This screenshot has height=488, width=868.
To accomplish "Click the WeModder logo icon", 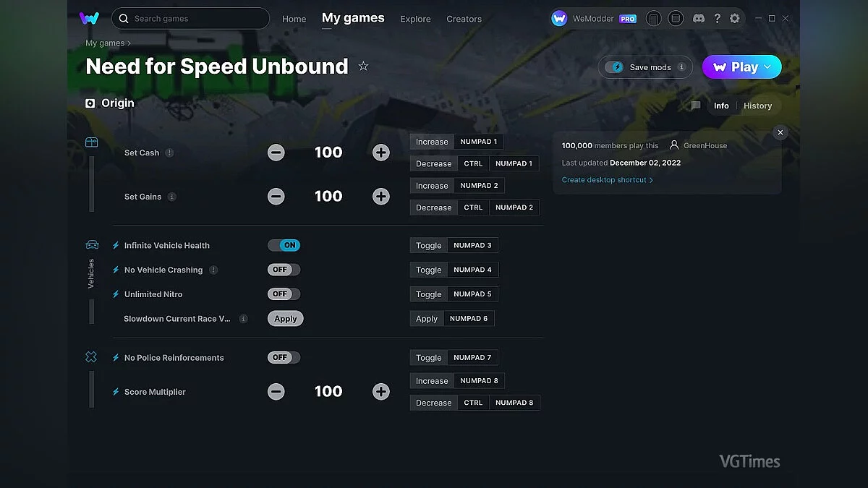I will [x=559, y=18].
